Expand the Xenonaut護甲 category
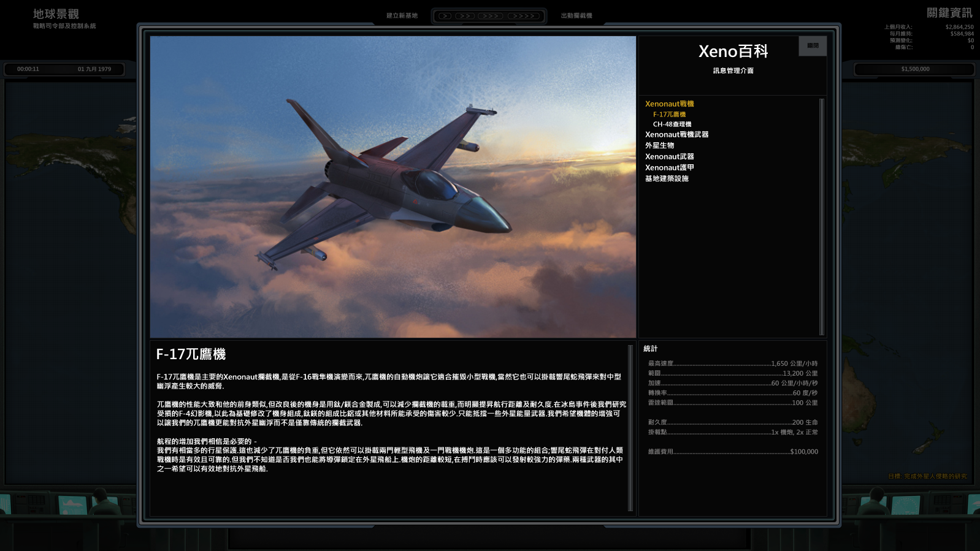Screen dimensions: 980x551 (x=669, y=168)
